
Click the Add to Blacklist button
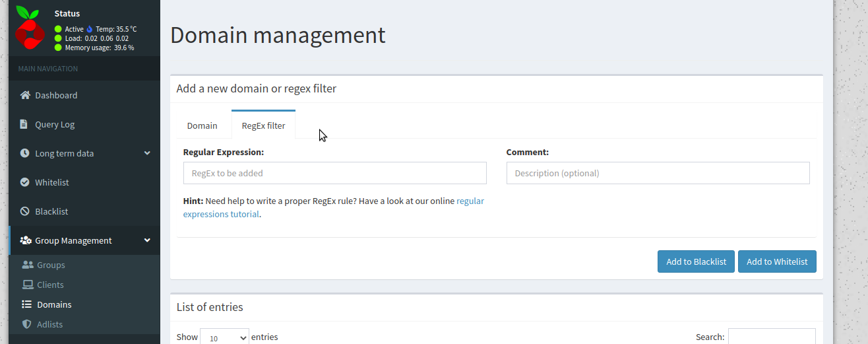[696, 261]
